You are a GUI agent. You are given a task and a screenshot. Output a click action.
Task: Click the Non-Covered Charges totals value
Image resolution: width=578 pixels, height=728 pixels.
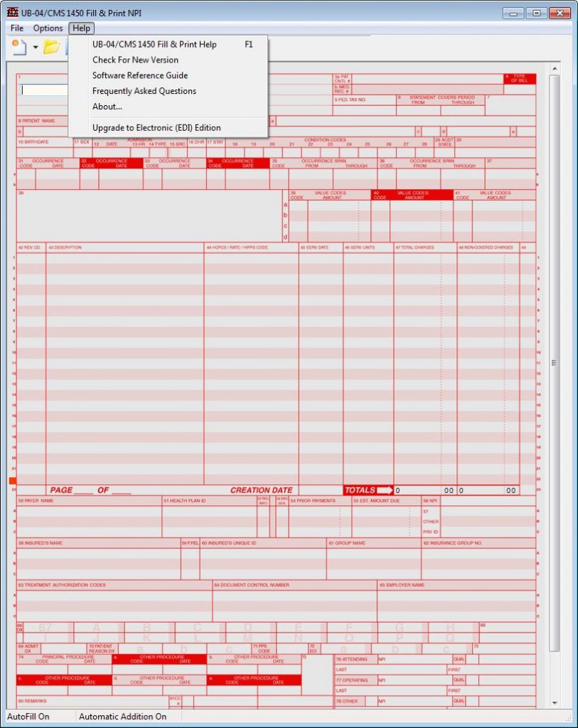pos(488,491)
